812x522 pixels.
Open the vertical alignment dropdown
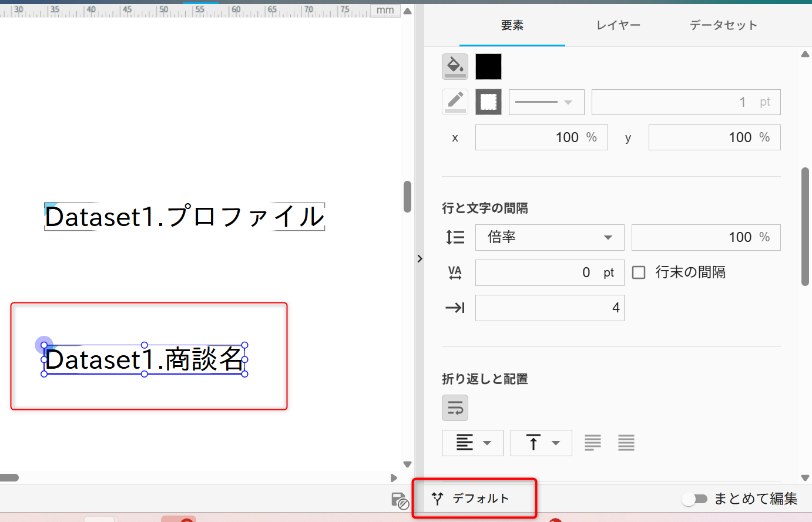[541, 443]
